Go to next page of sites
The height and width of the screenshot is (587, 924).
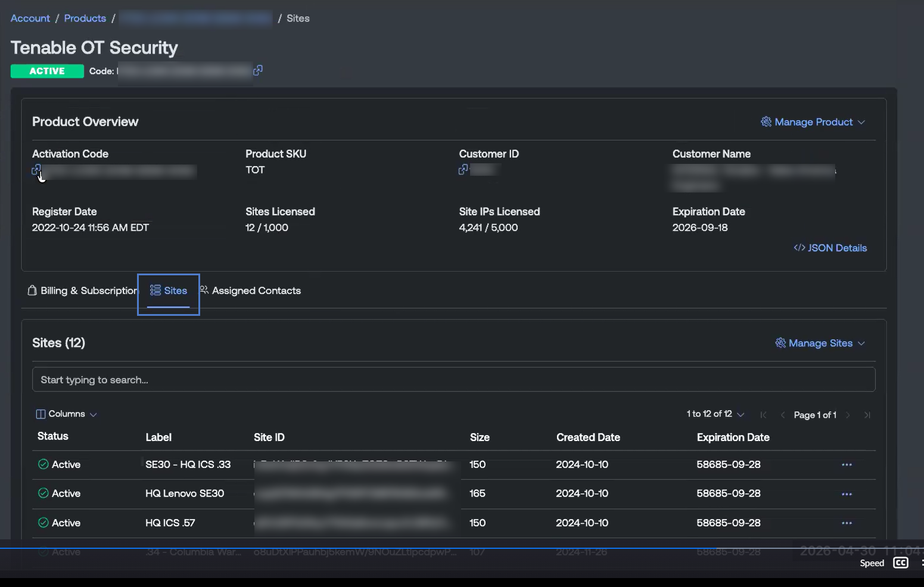(848, 415)
